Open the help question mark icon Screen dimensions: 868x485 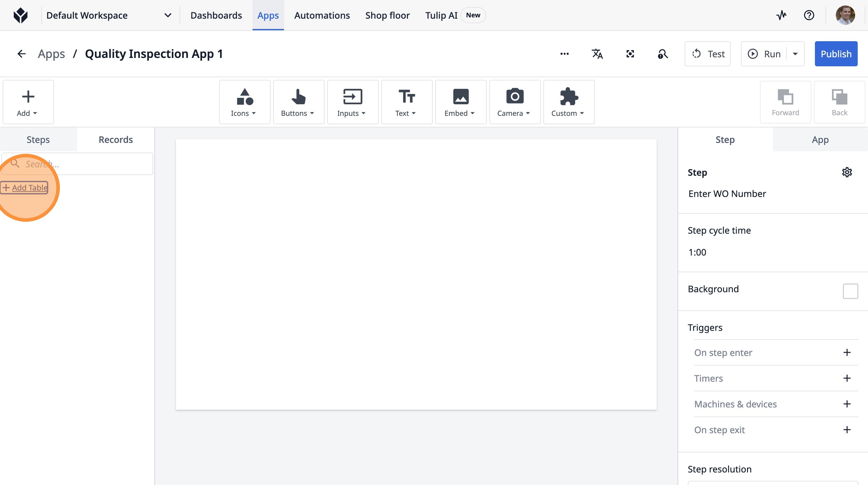pos(809,15)
